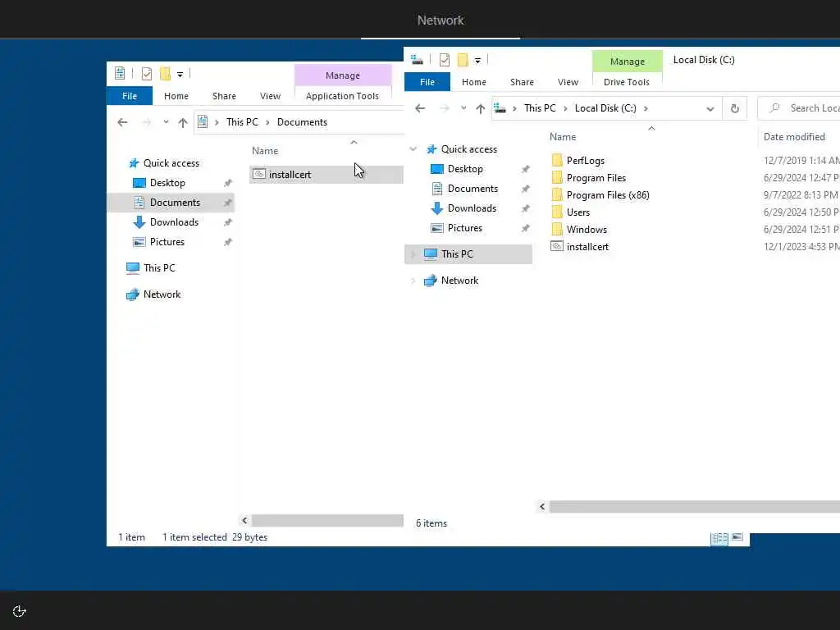Screen dimensions: 840x630
Task: Click New folder icon in Local Disk quick access toolbar
Action: point(463,60)
